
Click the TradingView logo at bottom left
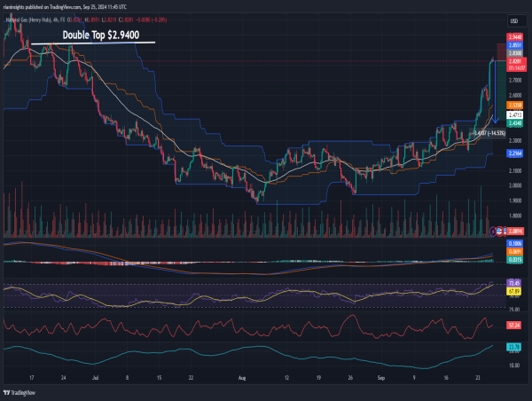(x=20, y=393)
